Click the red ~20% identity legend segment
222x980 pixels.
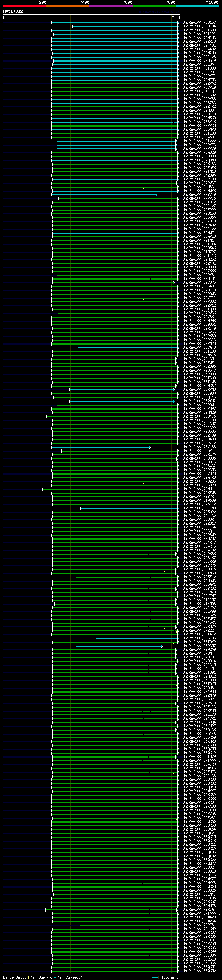(25, 6)
